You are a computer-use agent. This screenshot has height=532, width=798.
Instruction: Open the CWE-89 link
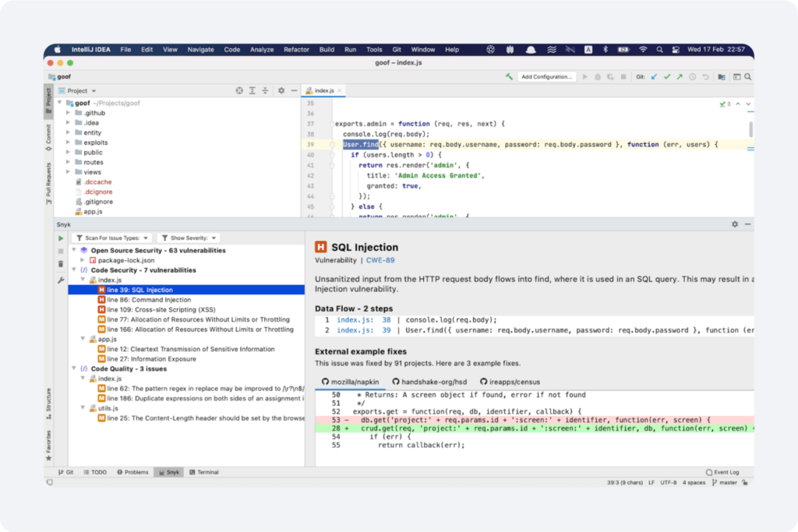point(380,260)
